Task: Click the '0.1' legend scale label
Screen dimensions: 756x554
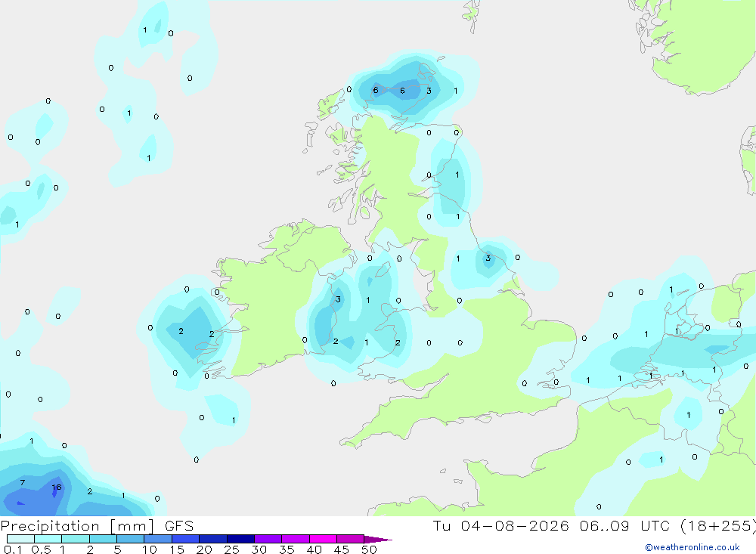Action: [13, 549]
